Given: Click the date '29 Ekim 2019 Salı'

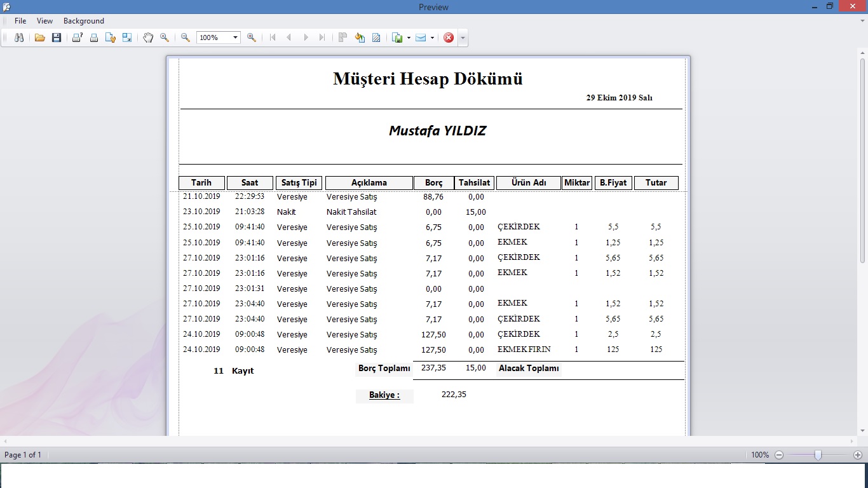Looking at the screenshot, I should coord(619,98).
